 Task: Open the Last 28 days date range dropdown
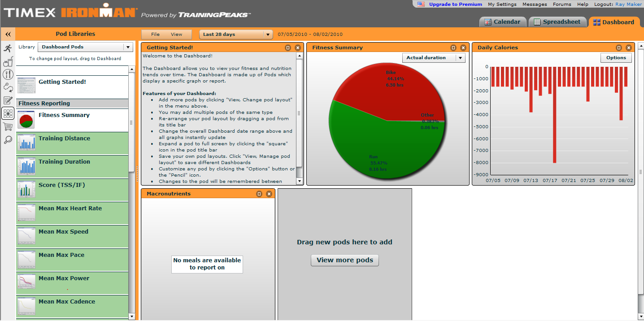click(x=236, y=34)
